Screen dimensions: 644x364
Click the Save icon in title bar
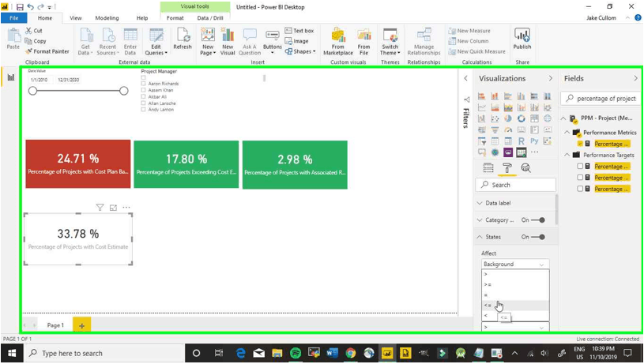coord(20,7)
